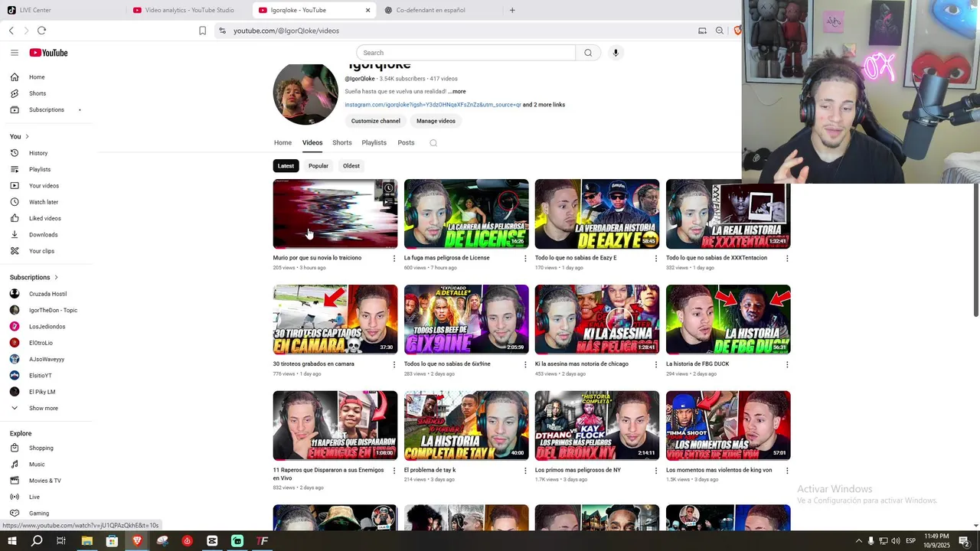The image size is (980, 551).
Task: Expand the You section chevron
Action: pos(27,136)
